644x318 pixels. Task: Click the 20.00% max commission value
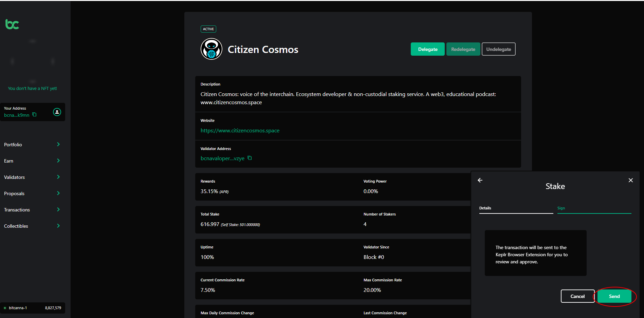pos(372,290)
